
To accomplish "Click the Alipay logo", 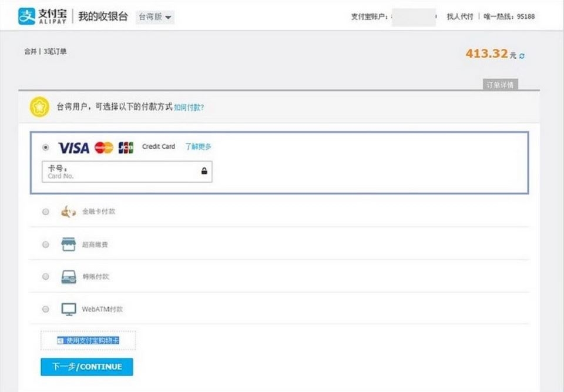I will [42, 16].
